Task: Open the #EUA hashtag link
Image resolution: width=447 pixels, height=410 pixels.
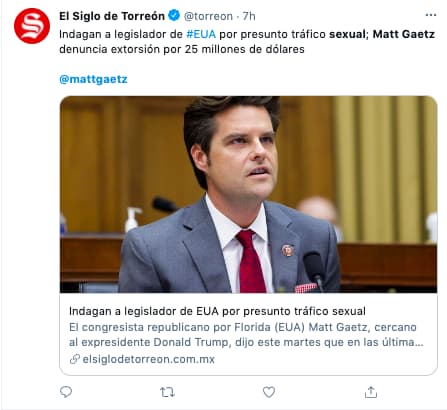Action: [x=201, y=34]
